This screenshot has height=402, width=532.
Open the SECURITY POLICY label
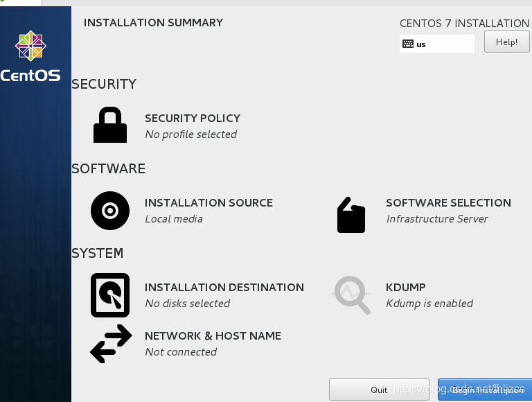[x=193, y=118]
